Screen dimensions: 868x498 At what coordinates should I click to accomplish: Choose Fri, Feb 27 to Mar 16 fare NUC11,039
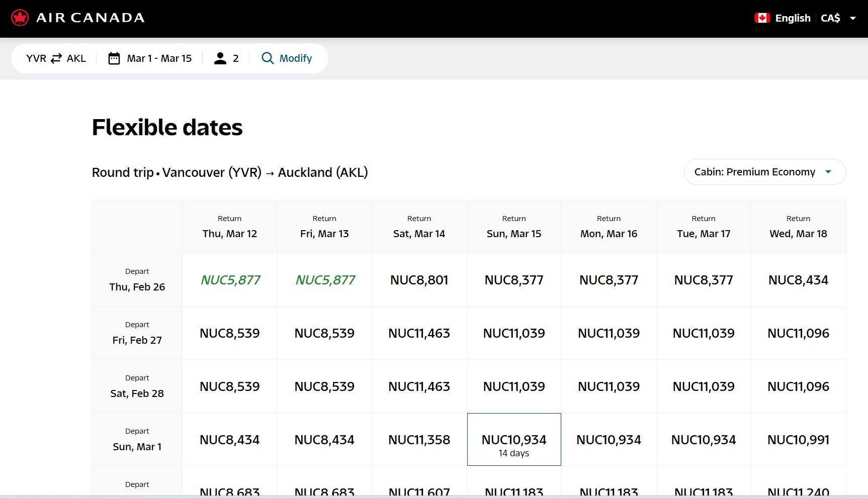[609, 333]
